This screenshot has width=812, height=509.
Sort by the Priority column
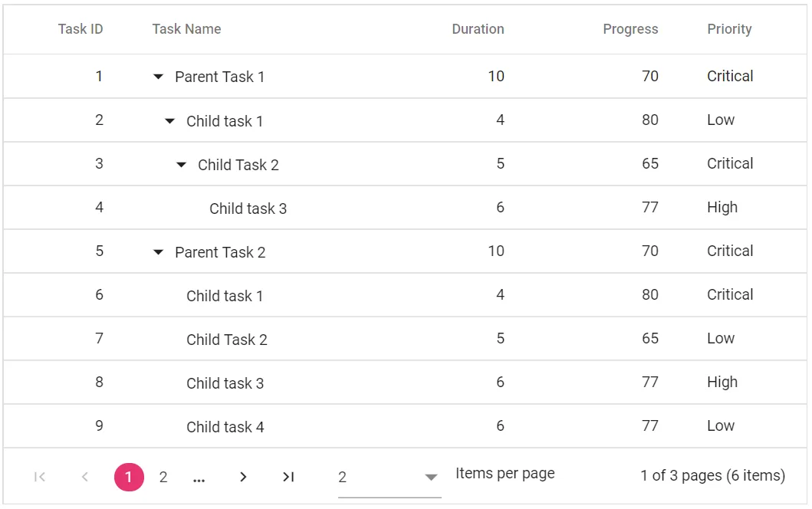click(x=729, y=28)
